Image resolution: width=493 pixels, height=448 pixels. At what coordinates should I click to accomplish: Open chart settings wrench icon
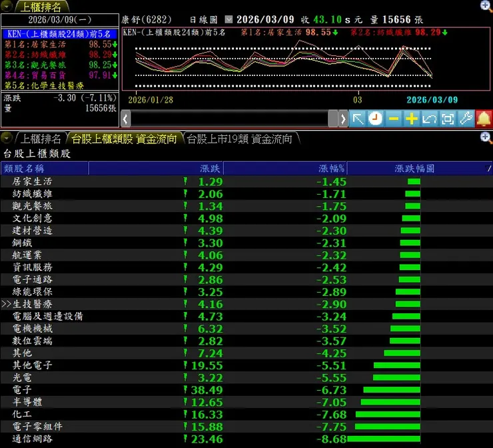coord(466,119)
